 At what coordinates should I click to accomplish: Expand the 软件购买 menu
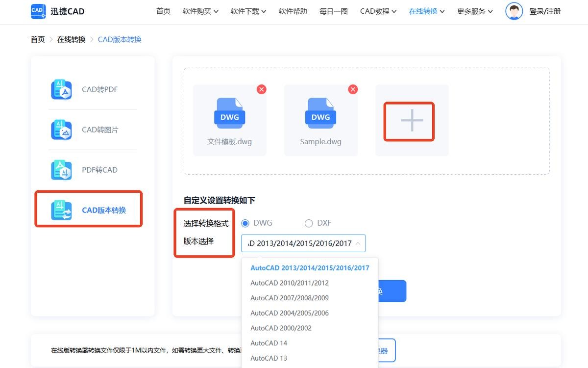(x=200, y=11)
